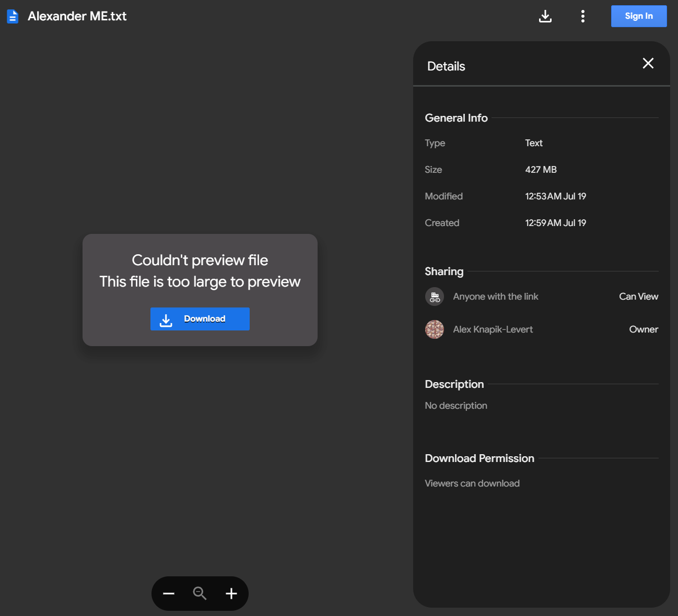The width and height of the screenshot is (678, 616).
Task: Click the 'Viewers can download' text
Action: 472,483
